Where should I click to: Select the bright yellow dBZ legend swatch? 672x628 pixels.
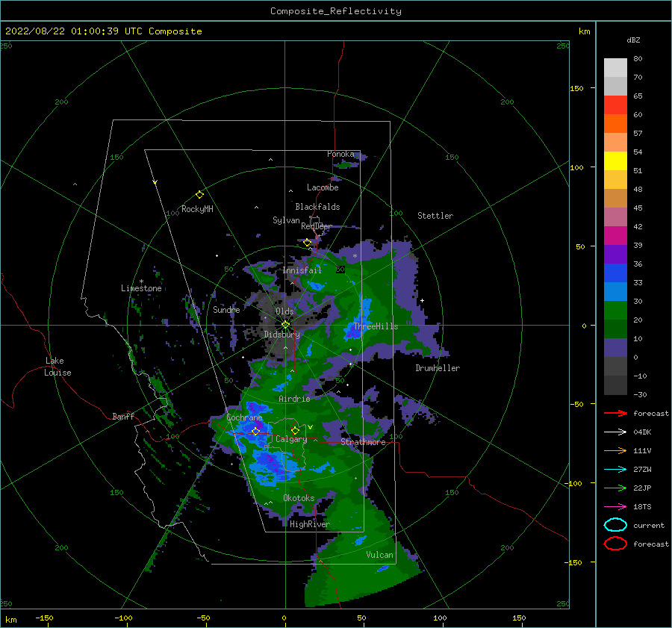615,161
